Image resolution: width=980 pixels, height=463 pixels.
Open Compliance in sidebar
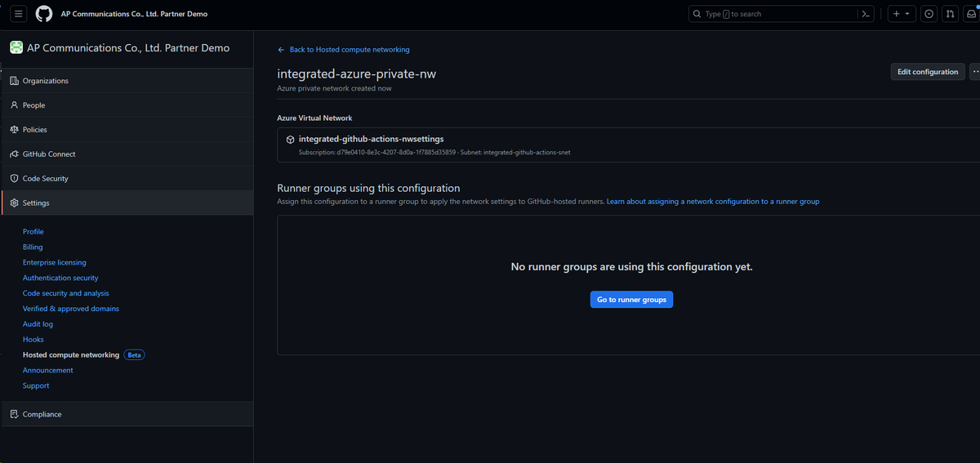[127, 415]
